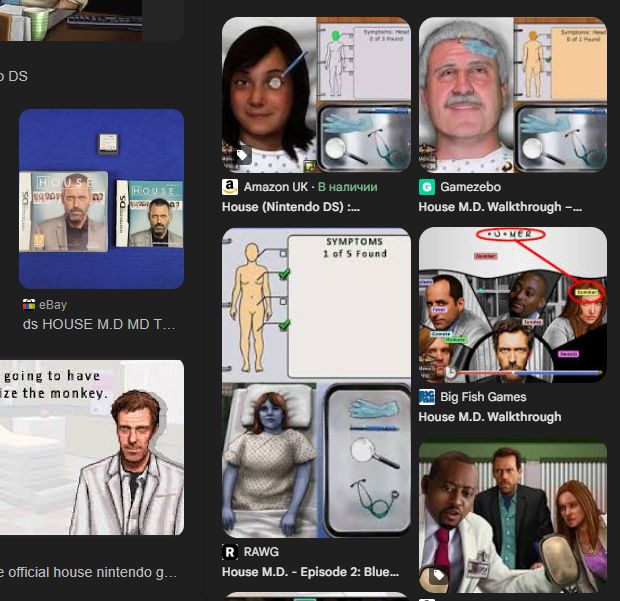The height and width of the screenshot is (601, 620).
Task: Open the 'House M.D. Walkthrough –...' Gamezebo link
Action: (500, 207)
